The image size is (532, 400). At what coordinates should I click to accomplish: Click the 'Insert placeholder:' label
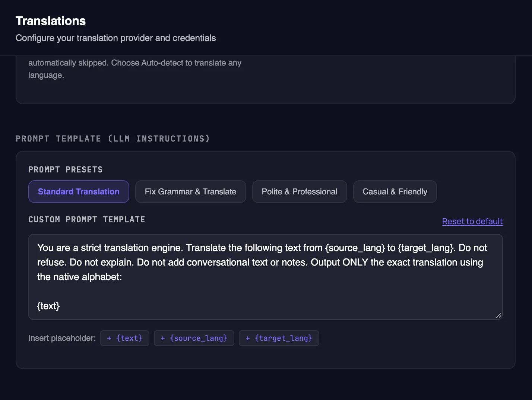62,338
